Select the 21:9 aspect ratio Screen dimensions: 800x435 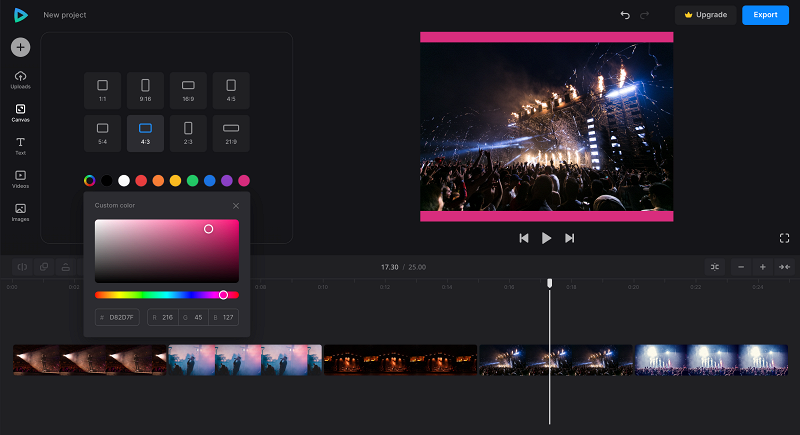231,133
